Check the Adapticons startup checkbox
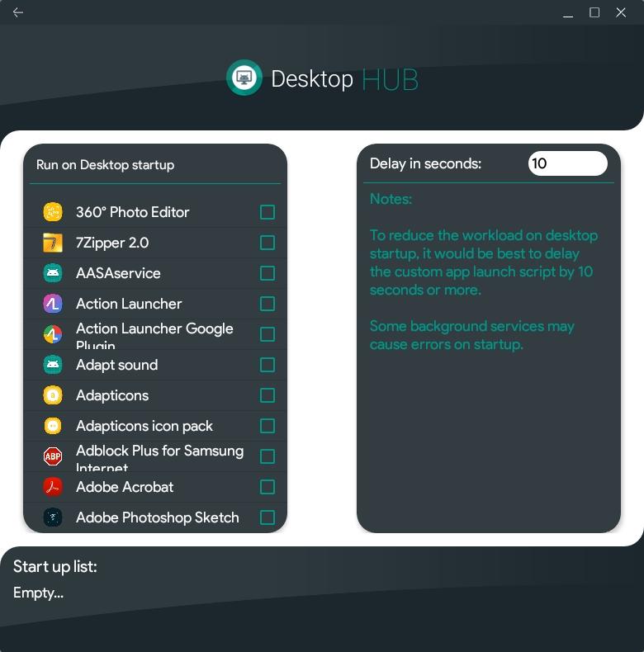Screen dimensions: 644x652 [267, 395]
